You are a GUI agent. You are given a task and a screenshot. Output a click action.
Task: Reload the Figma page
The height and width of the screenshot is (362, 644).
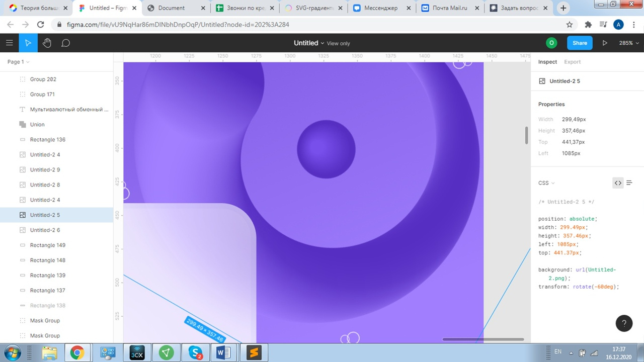(x=41, y=25)
